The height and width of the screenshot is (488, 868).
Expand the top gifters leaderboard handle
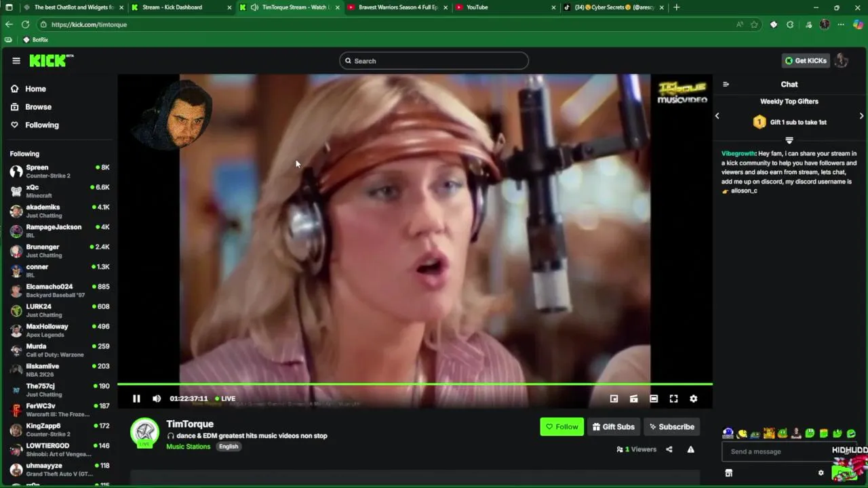point(789,140)
